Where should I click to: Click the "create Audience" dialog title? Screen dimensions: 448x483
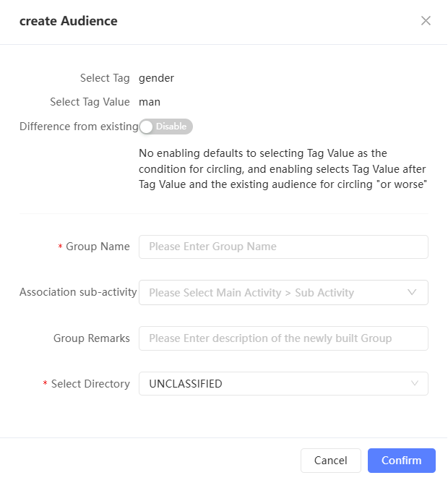tap(68, 21)
